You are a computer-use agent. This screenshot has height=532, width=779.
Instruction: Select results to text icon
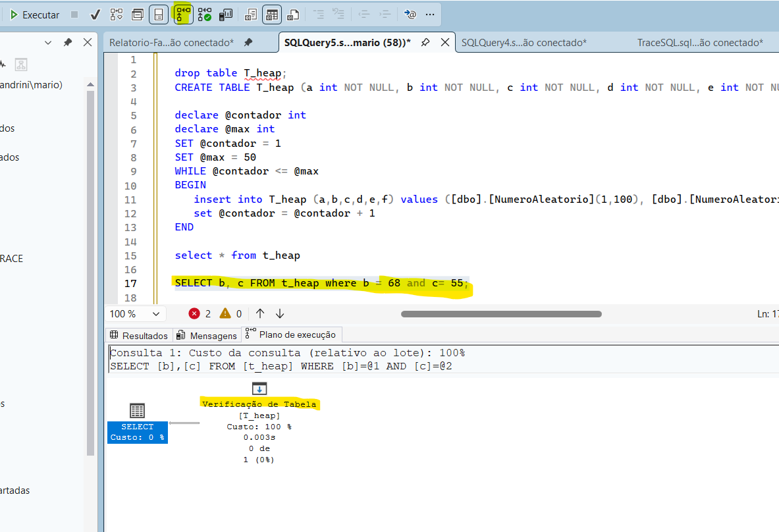[251, 14]
